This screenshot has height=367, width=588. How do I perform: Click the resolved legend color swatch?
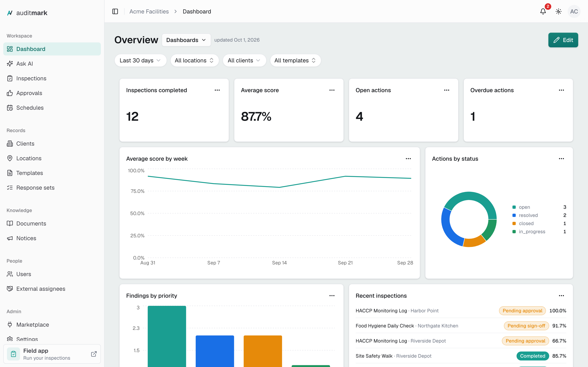coord(514,215)
